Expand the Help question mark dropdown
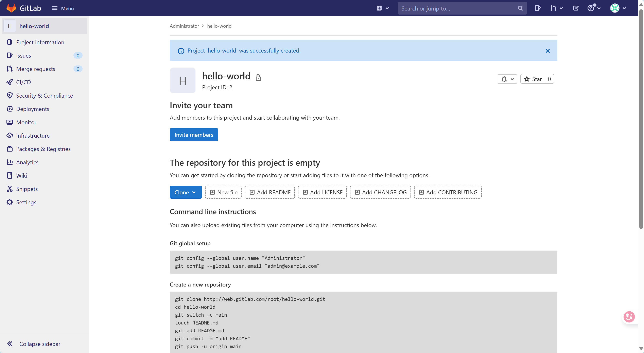 (594, 8)
